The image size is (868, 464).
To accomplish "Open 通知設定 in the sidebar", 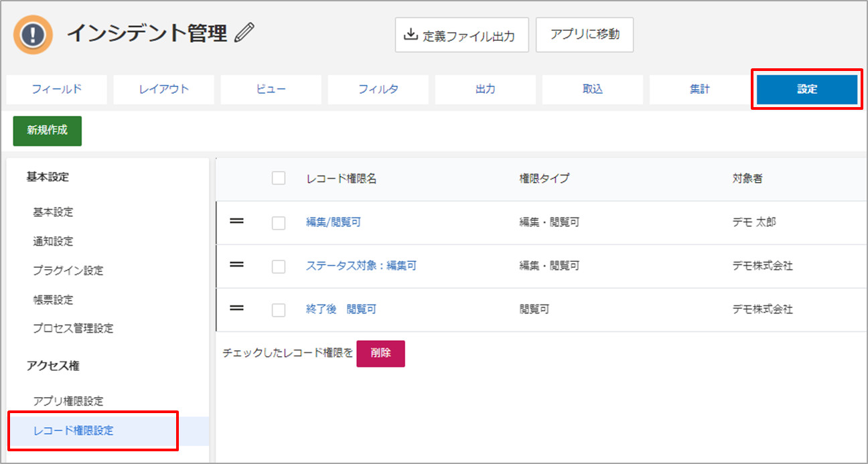I will (53, 242).
